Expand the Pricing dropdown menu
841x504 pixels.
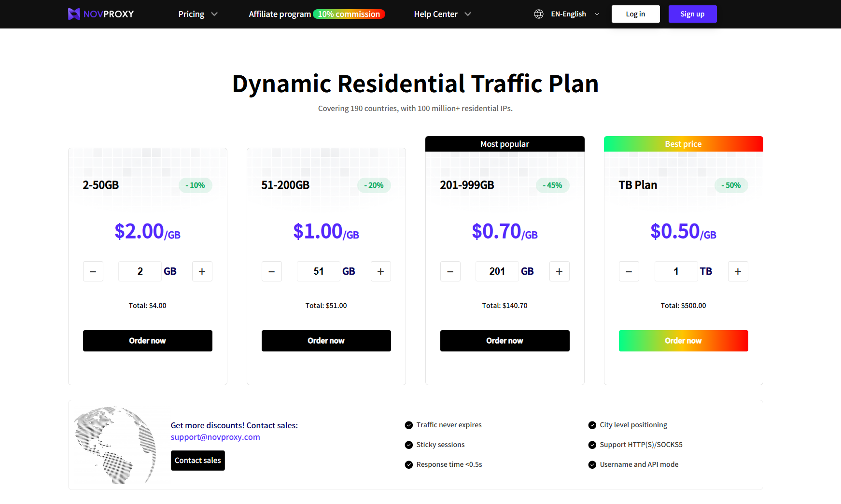click(x=198, y=14)
